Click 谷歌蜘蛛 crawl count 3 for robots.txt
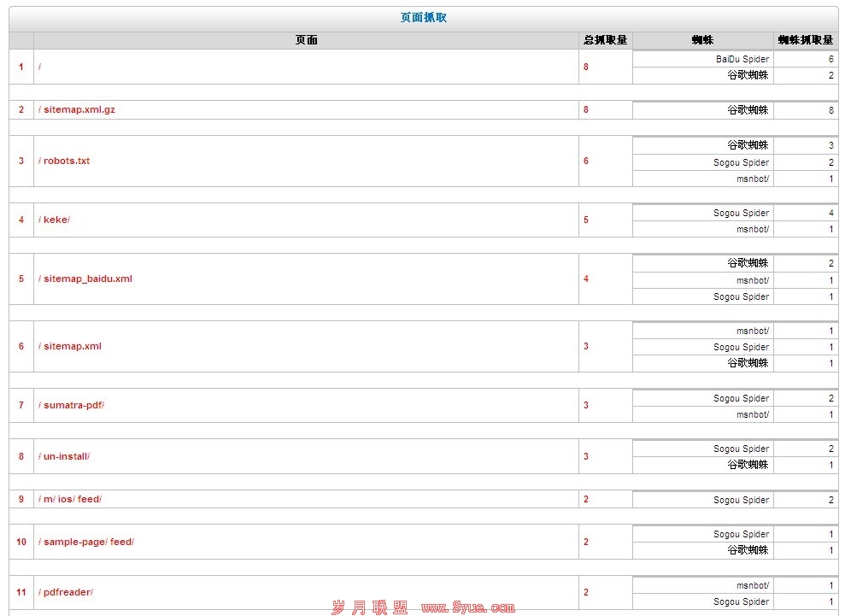Viewport: 845px width, 616px height. [831, 145]
